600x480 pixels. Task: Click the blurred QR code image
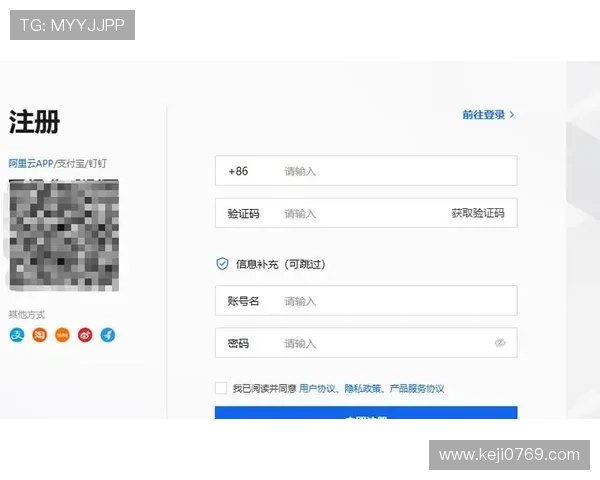64,235
